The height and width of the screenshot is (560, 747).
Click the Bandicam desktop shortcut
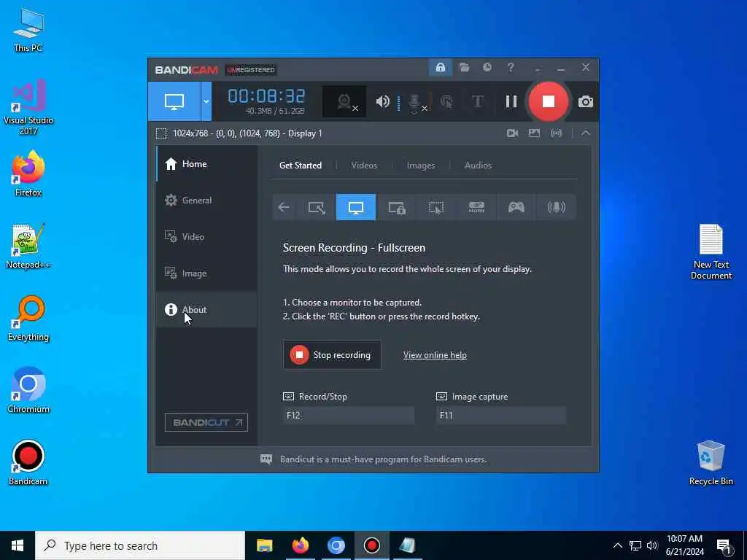pyautogui.click(x=28, y=463)
